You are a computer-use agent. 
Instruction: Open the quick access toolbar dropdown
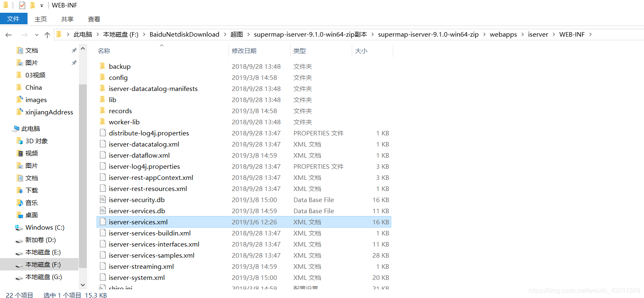tap(42, 6)
